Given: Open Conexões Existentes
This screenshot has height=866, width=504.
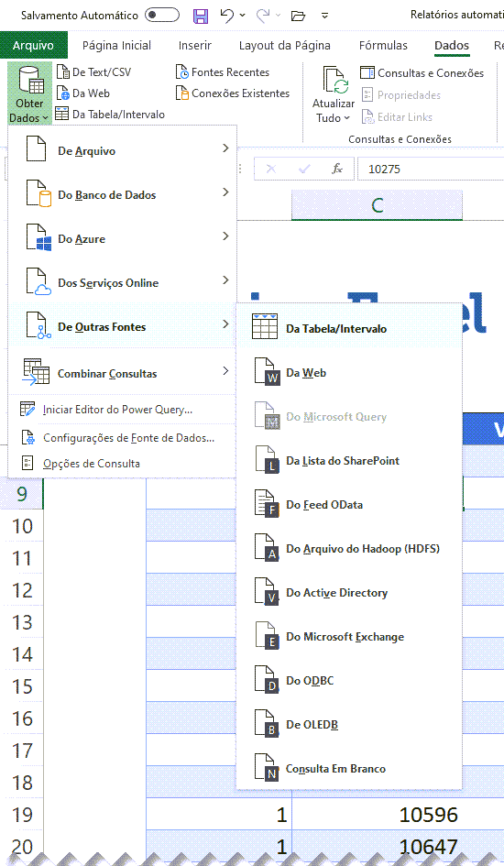Looking at the screenshot, I should click(233, 93).
